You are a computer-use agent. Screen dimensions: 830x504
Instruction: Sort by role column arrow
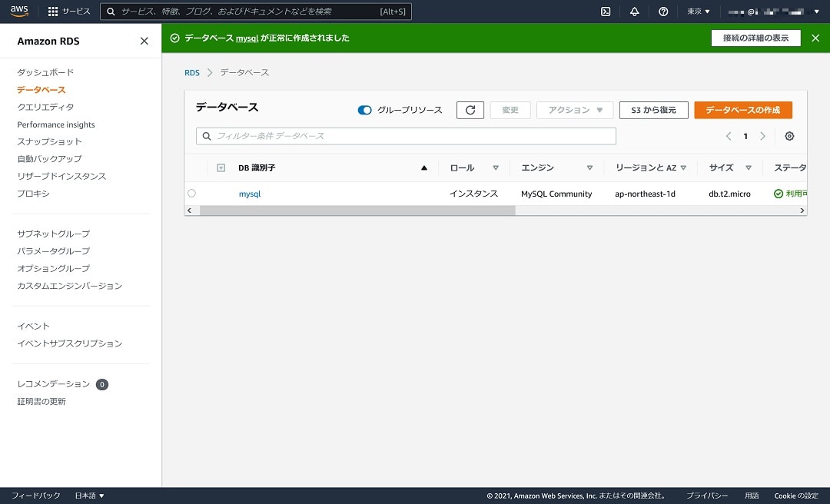point(496,167)
